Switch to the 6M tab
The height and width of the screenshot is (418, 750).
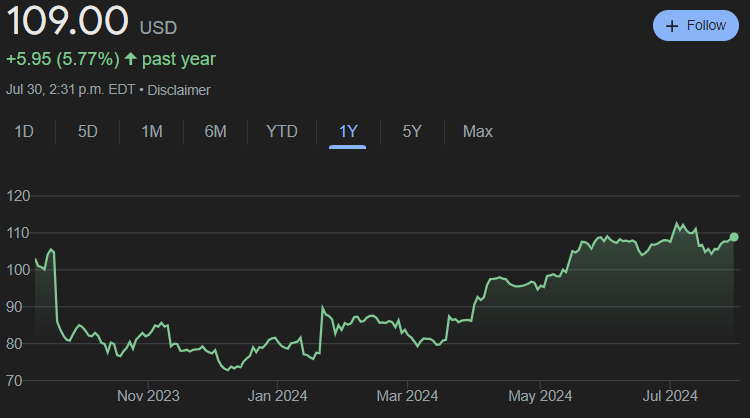click(215, 132)
